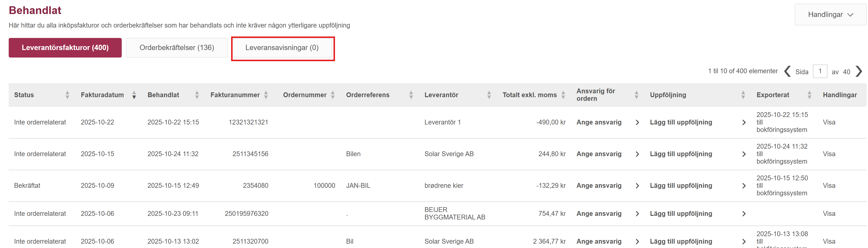The image size is (868, 248).
Task: Open the Handlingar dropdown menu
Action: (830, 15)
